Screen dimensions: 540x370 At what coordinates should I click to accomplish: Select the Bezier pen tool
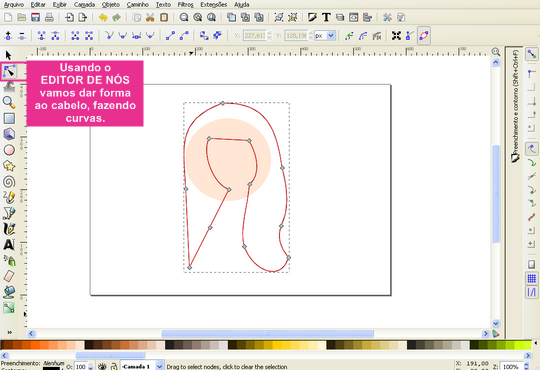click(9, 213)
